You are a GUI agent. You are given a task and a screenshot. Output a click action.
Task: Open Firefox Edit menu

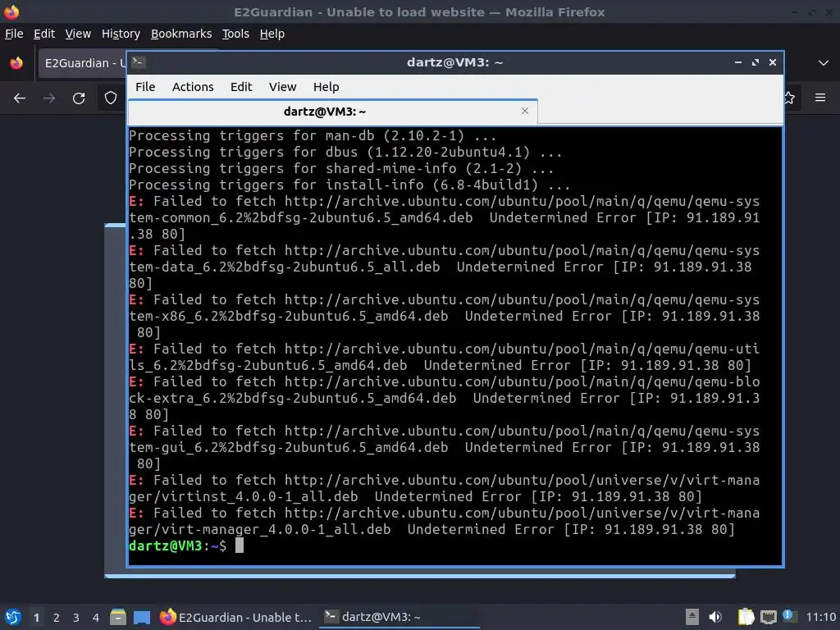[44, 34]
